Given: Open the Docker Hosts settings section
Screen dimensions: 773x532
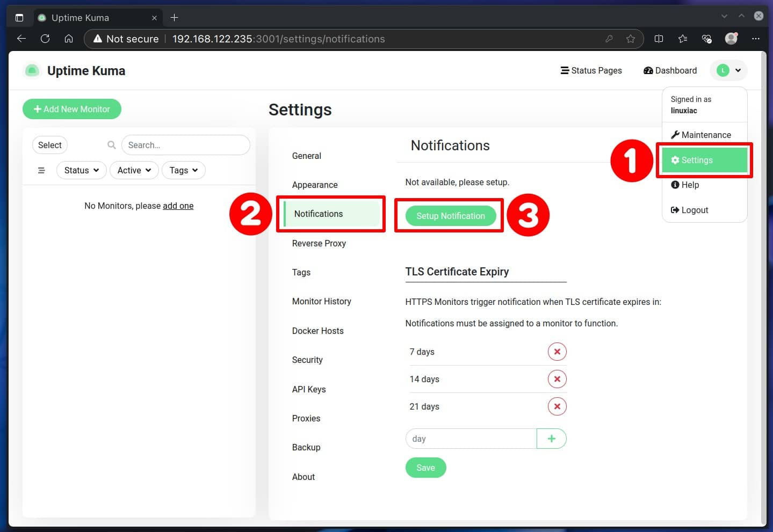Looking at the screenshot, I should (317, 331).
